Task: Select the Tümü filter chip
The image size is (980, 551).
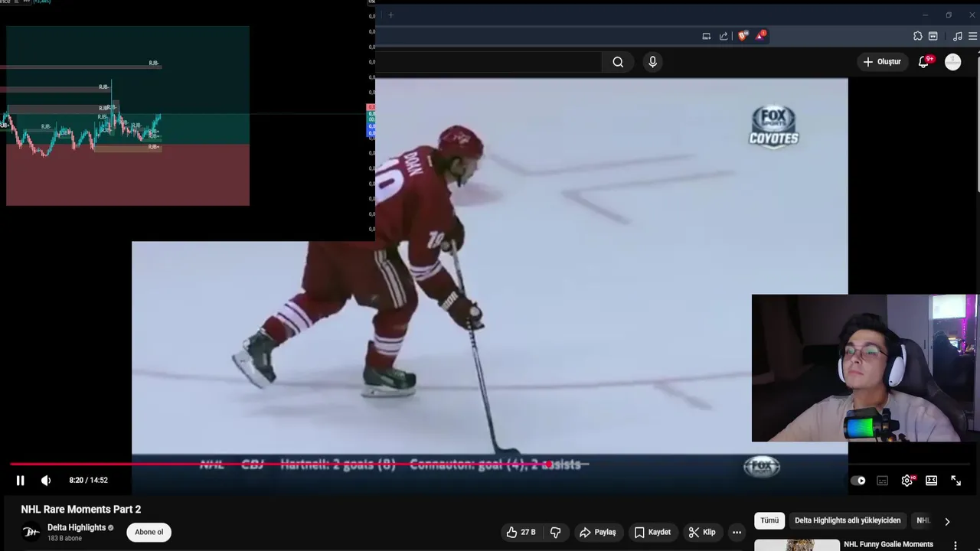Action: tap(769, 520)
